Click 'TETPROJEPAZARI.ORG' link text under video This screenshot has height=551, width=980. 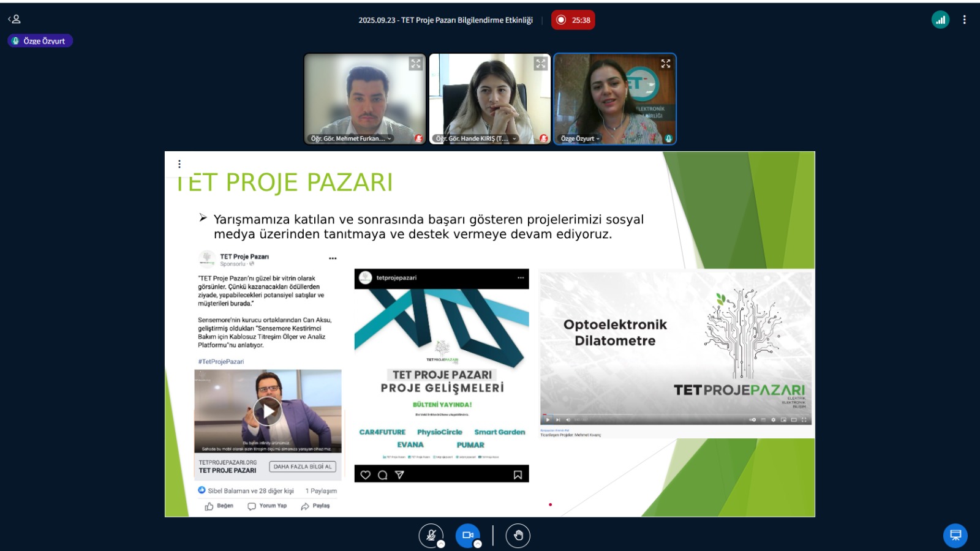tap(228, 463)
